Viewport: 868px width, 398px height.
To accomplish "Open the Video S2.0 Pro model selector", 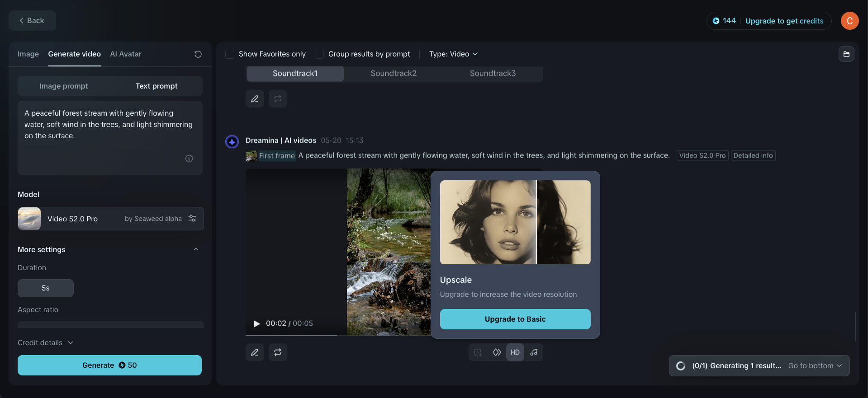I will 111,219.
